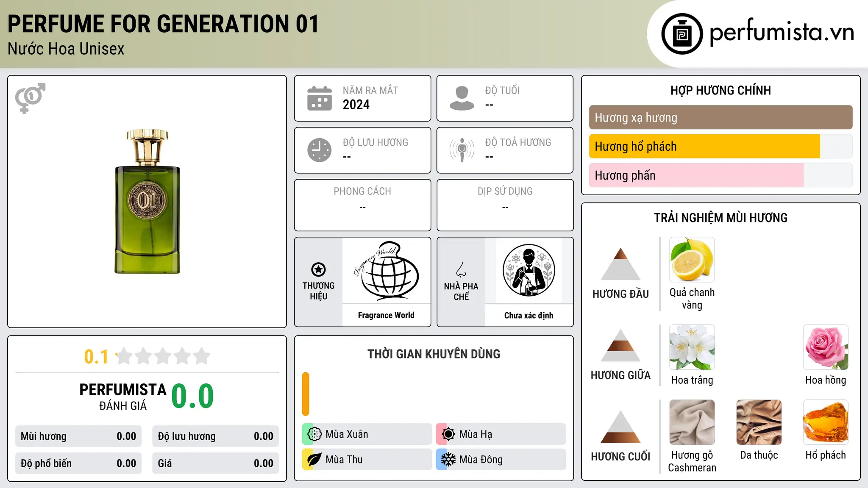Click the Fragrance World globe logo
The height and width of the screenshot is (488, 868).
[x=386, y=270]
